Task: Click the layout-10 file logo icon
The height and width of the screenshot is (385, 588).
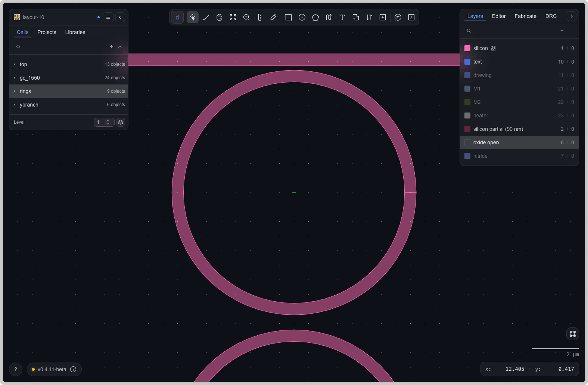Action: [x=17, y=17]
